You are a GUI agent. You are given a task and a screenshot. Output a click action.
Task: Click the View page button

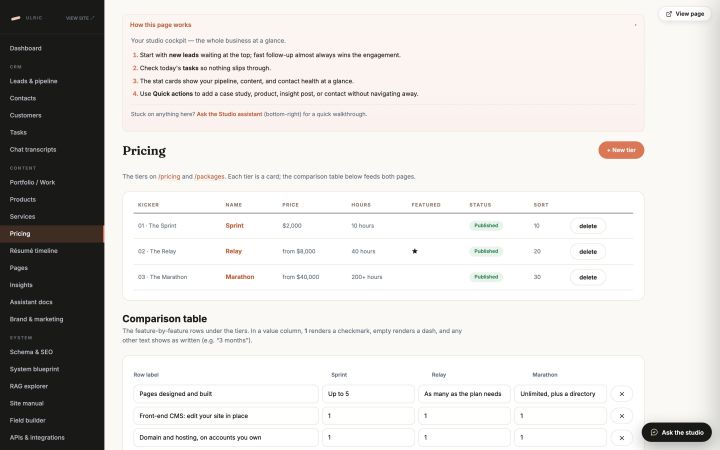(685, 14)
